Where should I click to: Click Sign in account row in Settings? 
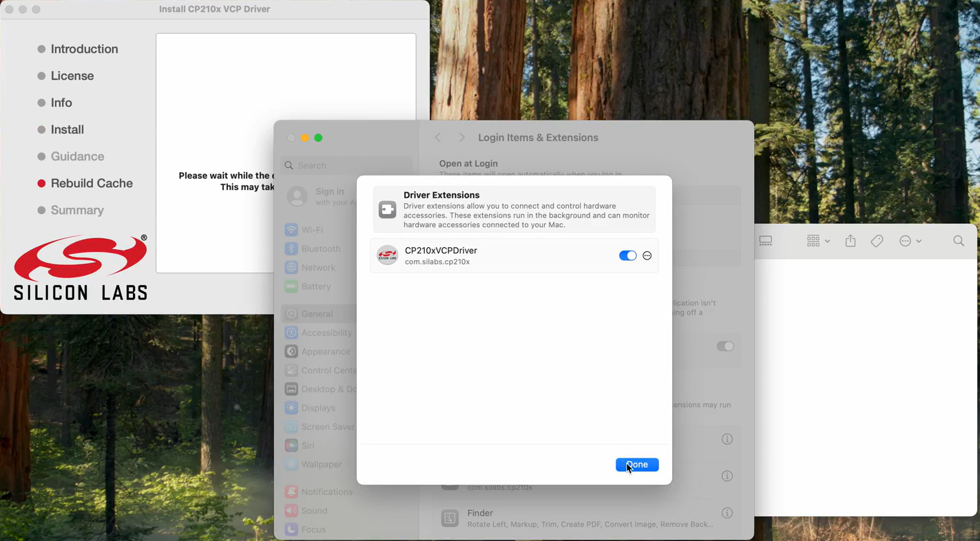[x=322, y=196]
